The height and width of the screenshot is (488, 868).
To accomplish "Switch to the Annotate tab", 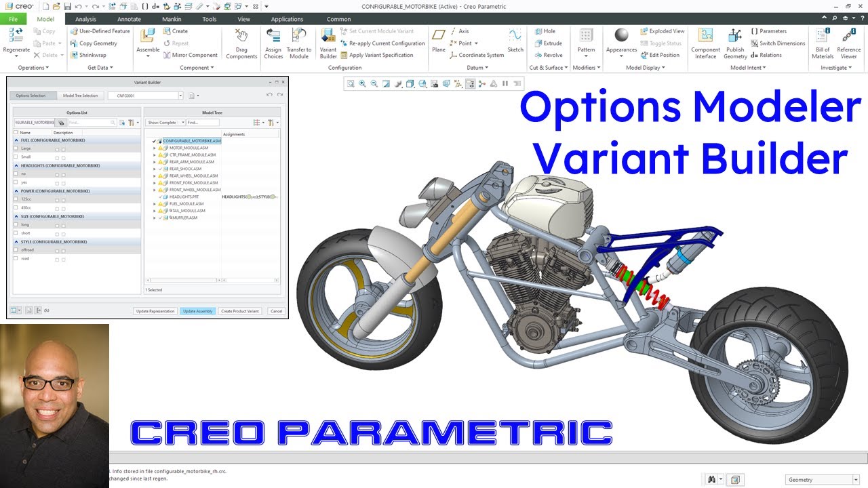I will pyautogui.click(x=129, y=19).
